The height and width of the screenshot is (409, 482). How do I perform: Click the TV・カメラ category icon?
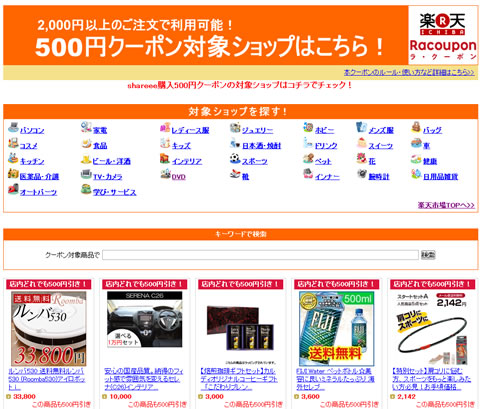(x=86, y=174)
